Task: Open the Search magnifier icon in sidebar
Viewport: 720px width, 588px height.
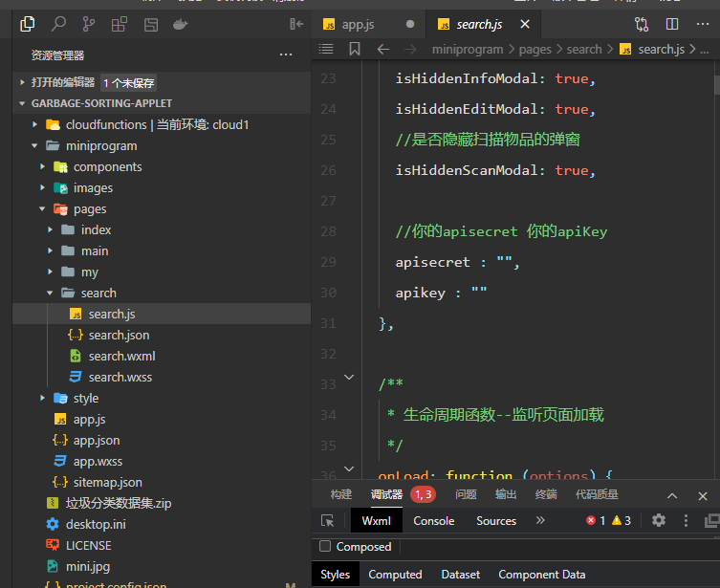Action: tap(58, 24)
